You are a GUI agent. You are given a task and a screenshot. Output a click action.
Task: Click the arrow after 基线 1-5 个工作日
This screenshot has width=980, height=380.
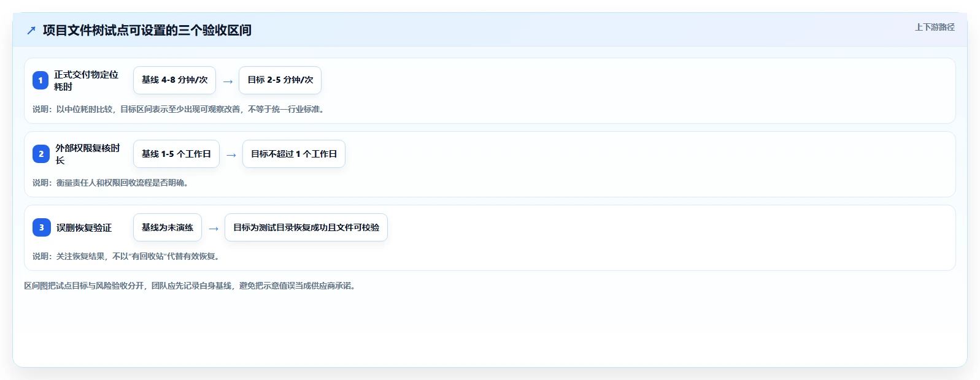[x=231, y=155]
